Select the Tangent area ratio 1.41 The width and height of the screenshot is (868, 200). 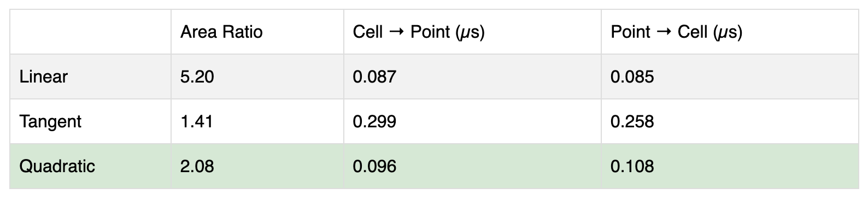196,121
